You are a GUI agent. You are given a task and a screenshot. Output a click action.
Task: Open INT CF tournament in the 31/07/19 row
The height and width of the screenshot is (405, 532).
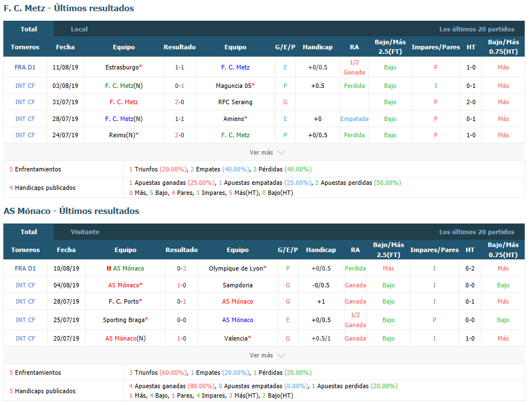(25, 102)
